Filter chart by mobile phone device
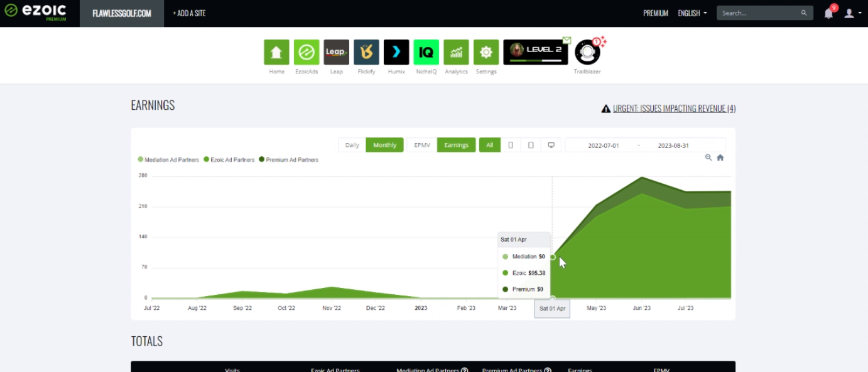 (511, 145)
